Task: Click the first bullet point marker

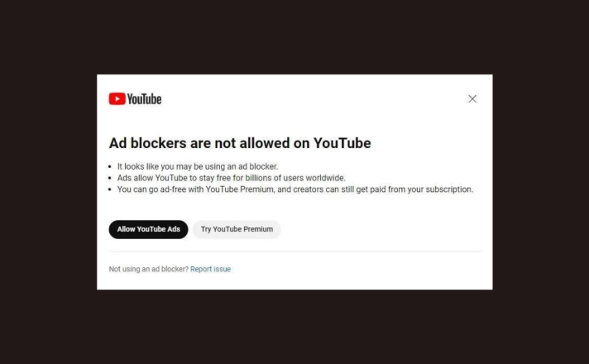Action: [110, 166]
